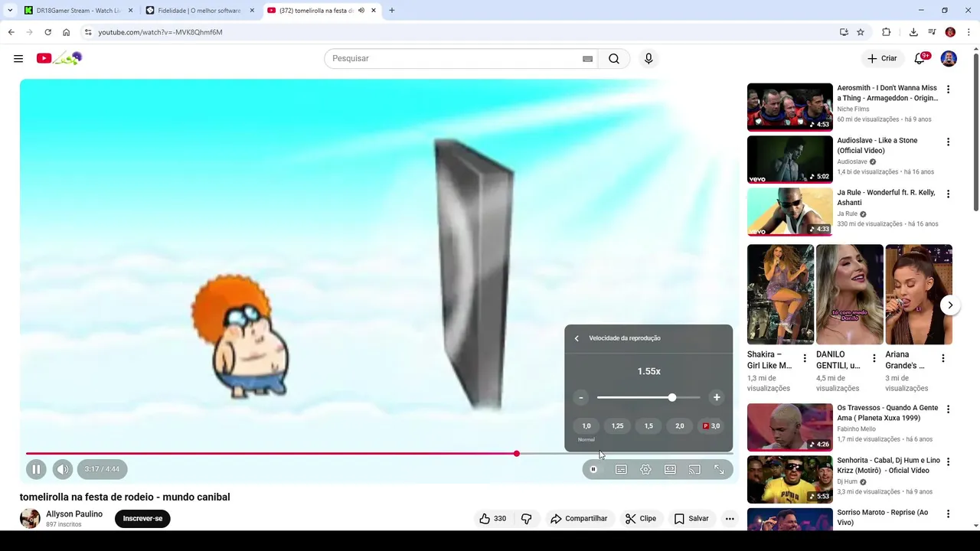Select the 1,0 Normal speed preset
This screenshot has width=980, height=551.
tap(586, 426)
